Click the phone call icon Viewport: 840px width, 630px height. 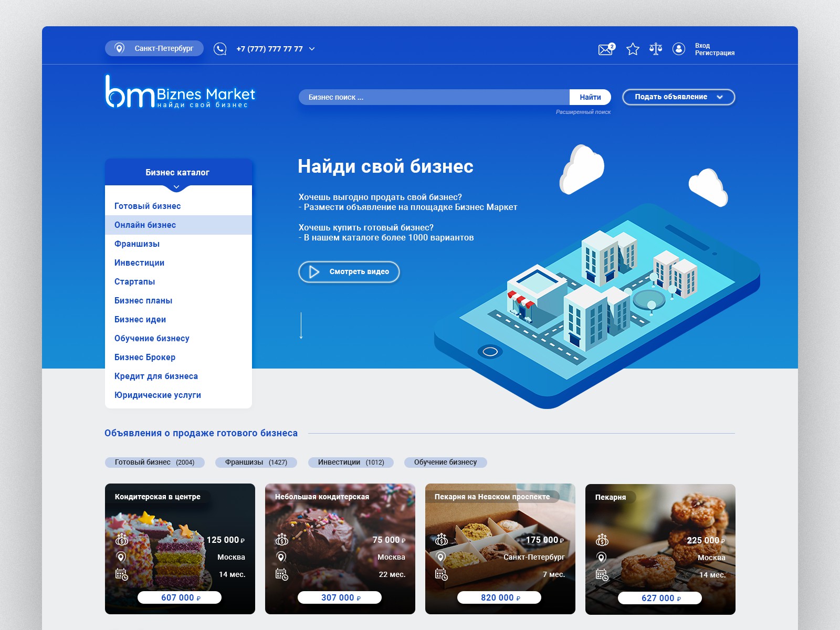point(220,49)
